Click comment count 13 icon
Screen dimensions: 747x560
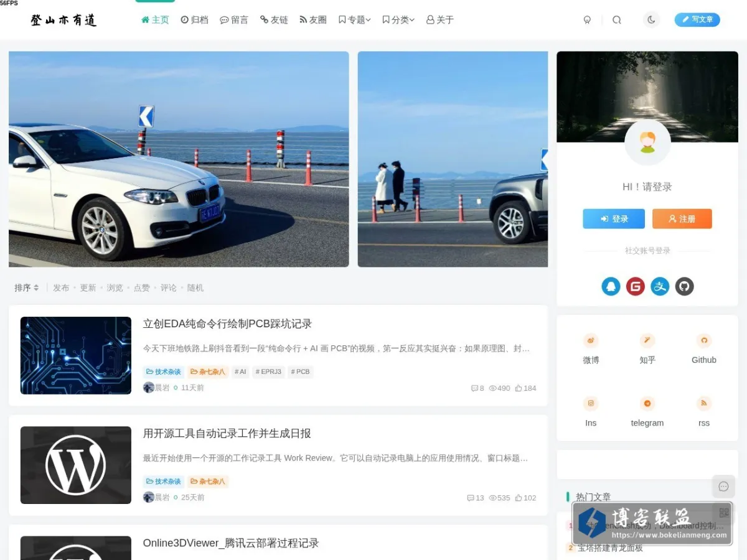click(x=476, y=498)
